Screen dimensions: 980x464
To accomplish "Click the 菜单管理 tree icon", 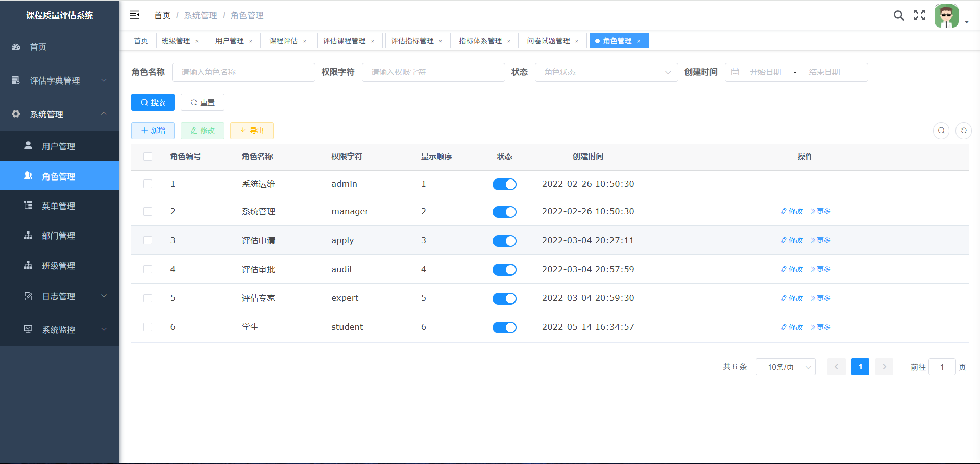I will [x=28, y=205].
